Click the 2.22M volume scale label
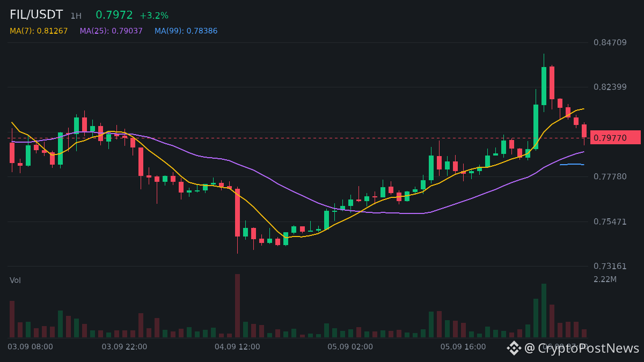Screen dimensions: 644x362 (x=605, y=279)
